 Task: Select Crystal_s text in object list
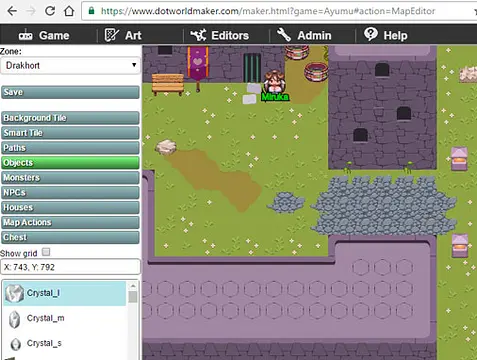coord(44,343)
